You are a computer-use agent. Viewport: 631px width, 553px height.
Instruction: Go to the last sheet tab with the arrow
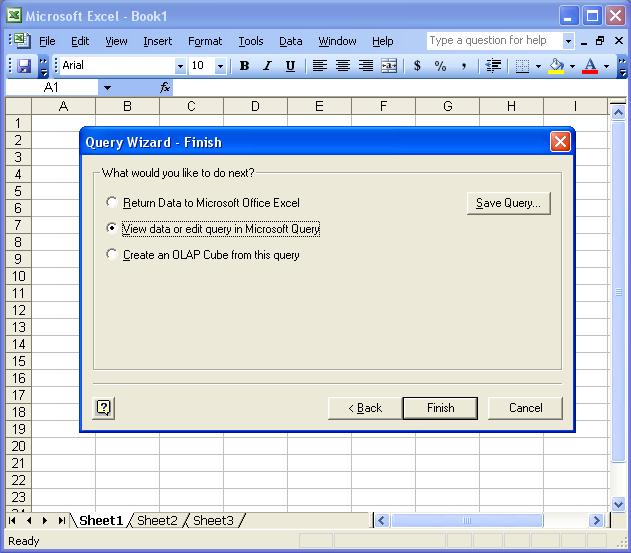(61, 520)
